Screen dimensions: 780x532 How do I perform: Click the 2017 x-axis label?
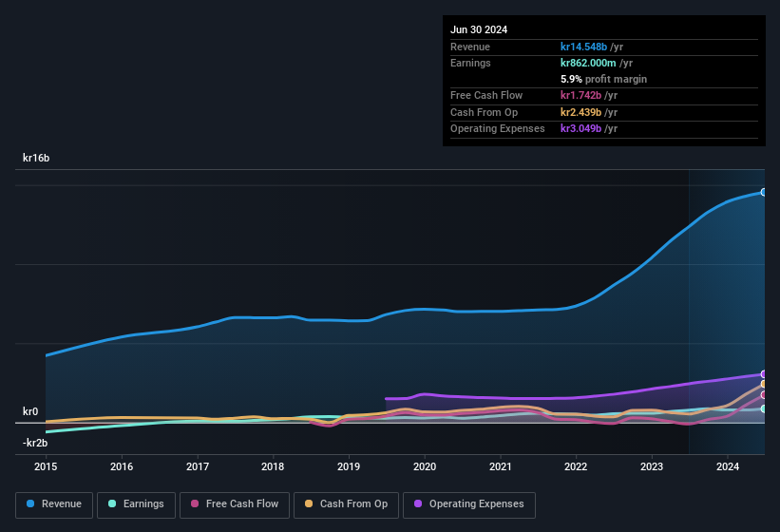pyautogui.click(x=198, y=466)
